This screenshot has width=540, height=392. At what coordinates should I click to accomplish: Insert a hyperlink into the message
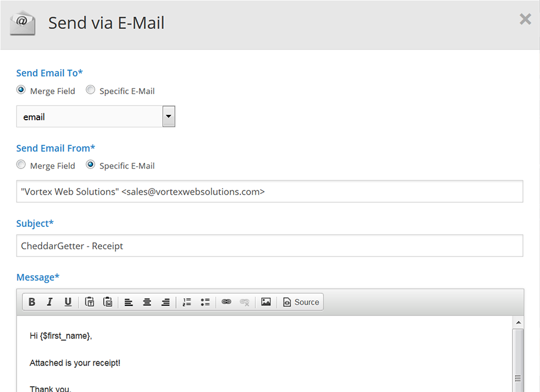tap(226, 302)
